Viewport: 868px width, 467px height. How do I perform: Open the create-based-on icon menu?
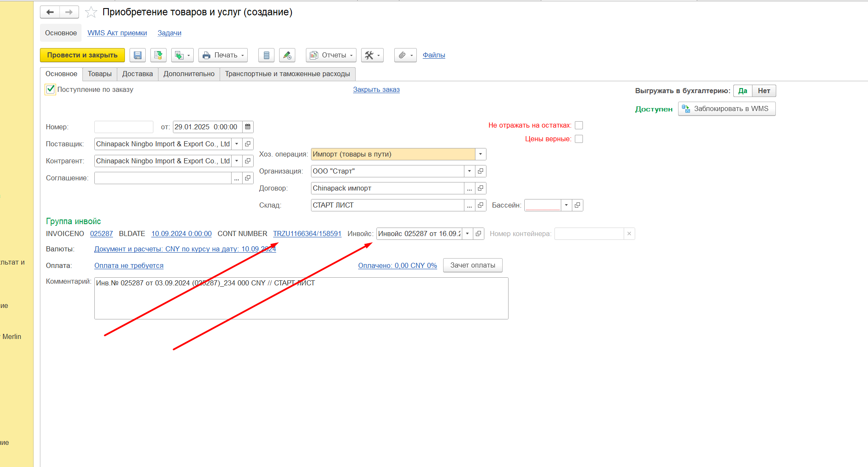point(182,55)
